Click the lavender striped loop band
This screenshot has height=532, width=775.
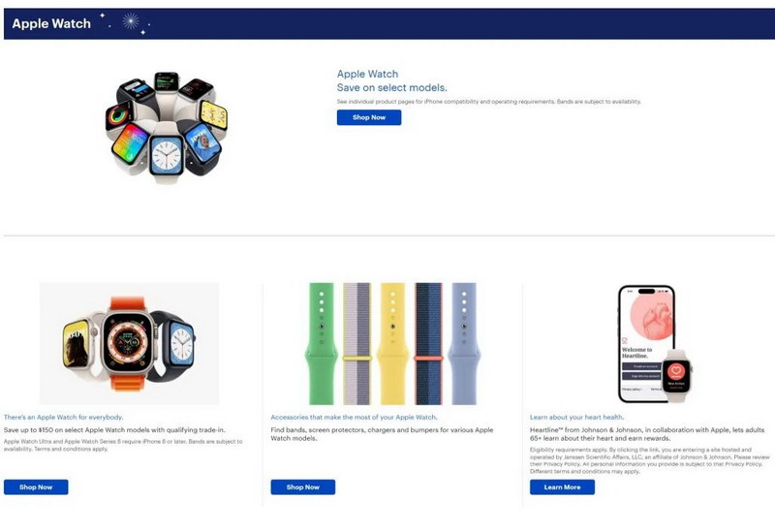(x=356, y=344)
